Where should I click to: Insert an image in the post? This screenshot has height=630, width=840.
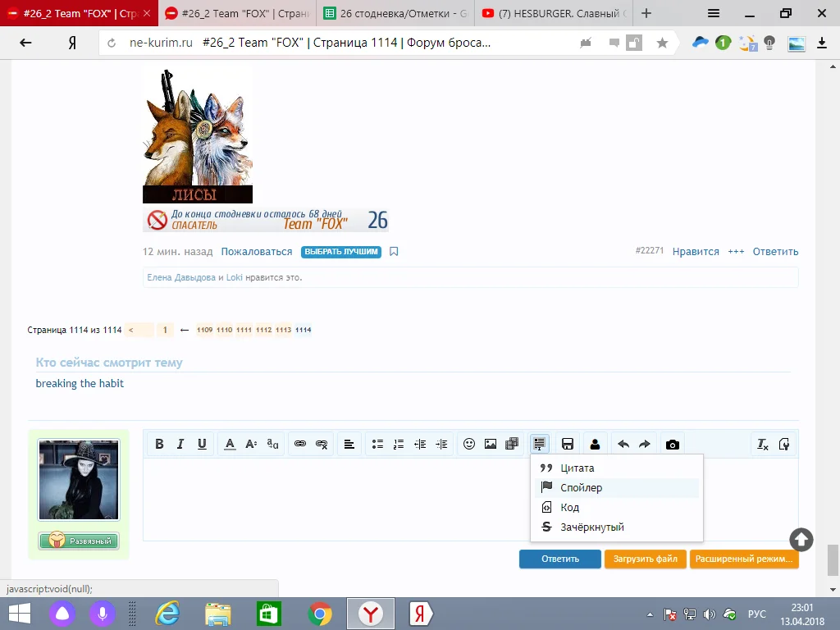coord(491,444)
